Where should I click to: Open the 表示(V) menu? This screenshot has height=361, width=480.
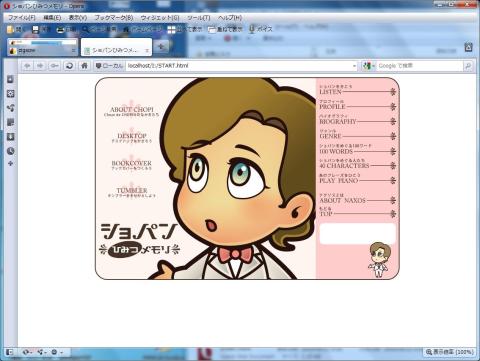78,17
